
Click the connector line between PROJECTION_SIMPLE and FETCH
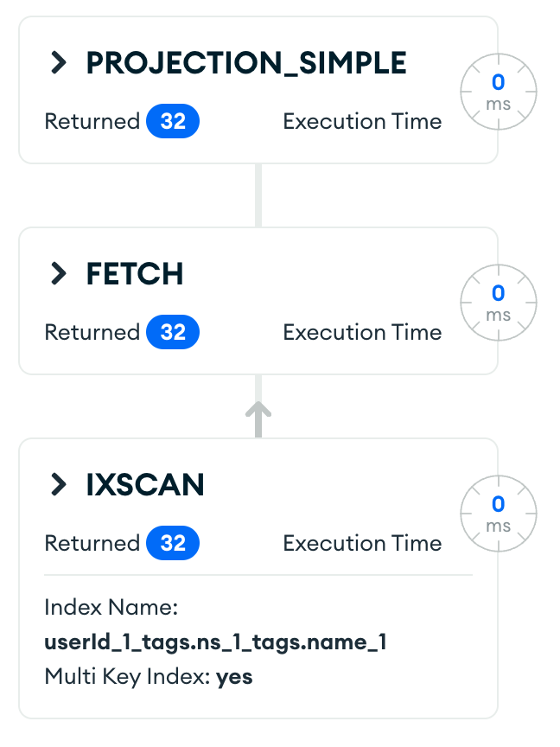tap(258, 195)
